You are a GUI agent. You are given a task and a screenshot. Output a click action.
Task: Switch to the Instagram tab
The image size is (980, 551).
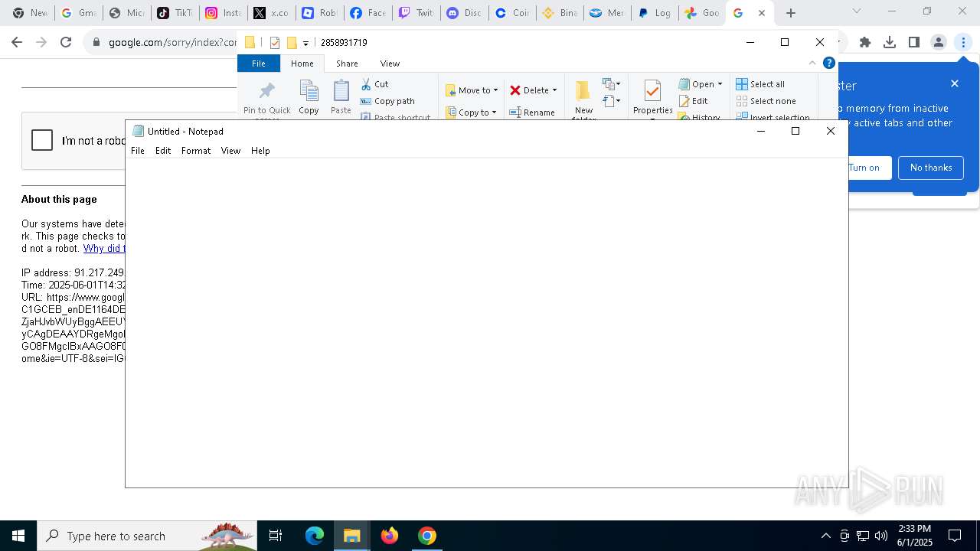tap(223, 13)
